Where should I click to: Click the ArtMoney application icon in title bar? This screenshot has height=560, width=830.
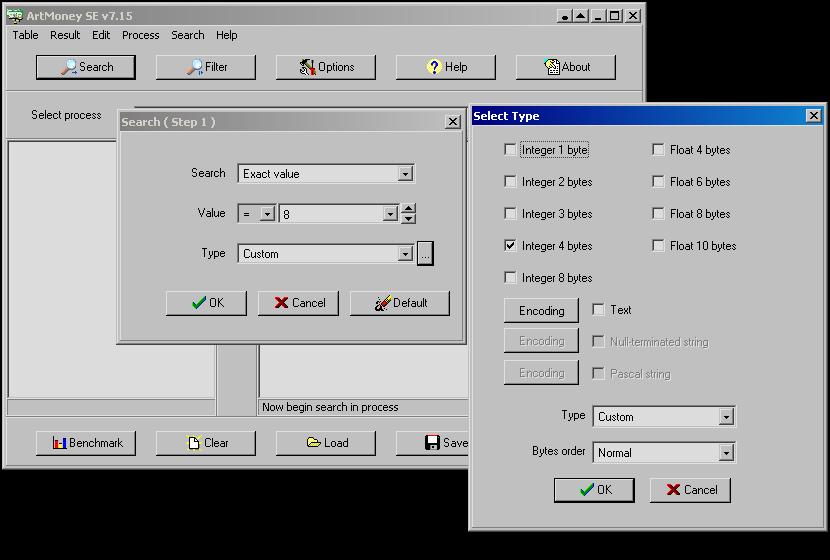[15, 16]
